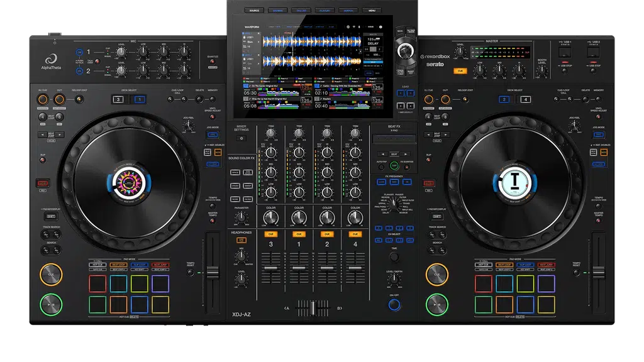Screen dimensions: 644x362
Task: Jump backward with left deck beat jump arrow
Action: point(43,134)
